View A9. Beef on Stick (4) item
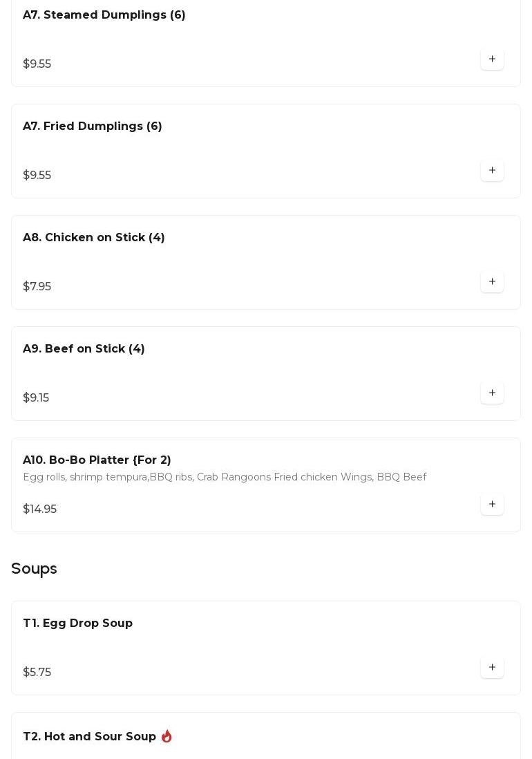This screenshot has width=532, height=759. [x=84, y=349]
